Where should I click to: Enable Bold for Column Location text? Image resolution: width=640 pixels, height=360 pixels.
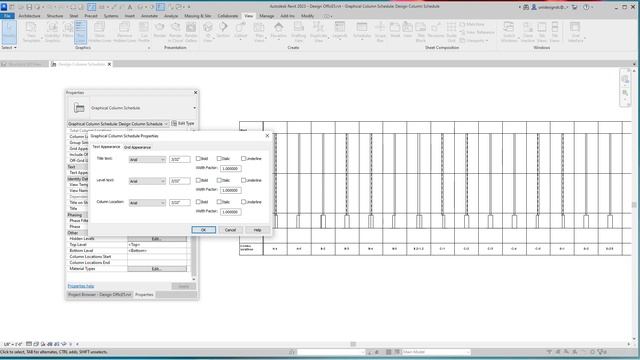click(x=198, y=202)
